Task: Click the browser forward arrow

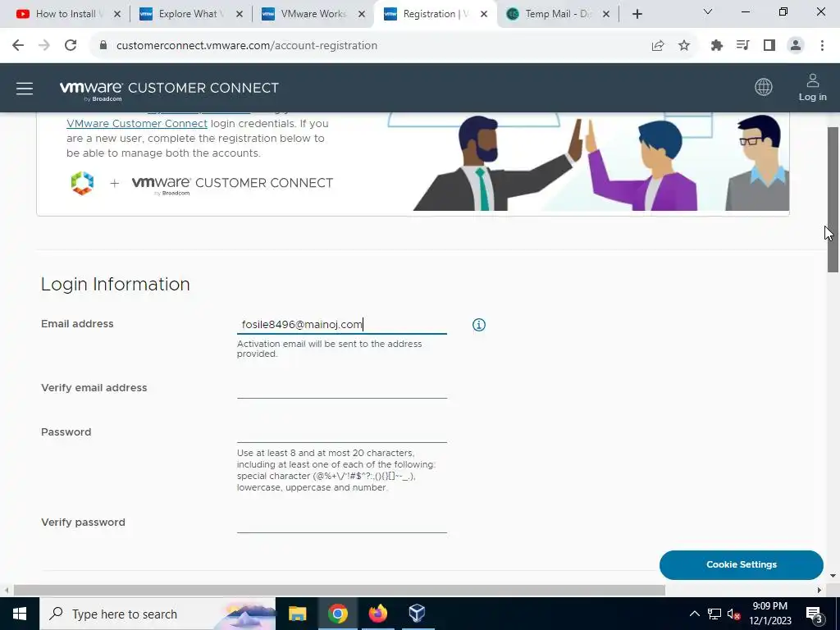Action: click(44, 46)
